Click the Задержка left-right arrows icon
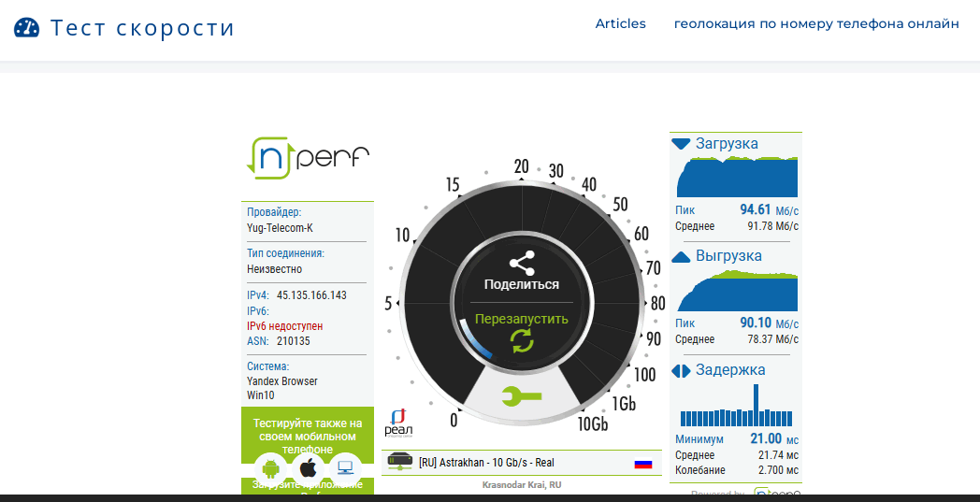Screen dimensions: 980x502 pyautogui.click(x=681, y=371)
